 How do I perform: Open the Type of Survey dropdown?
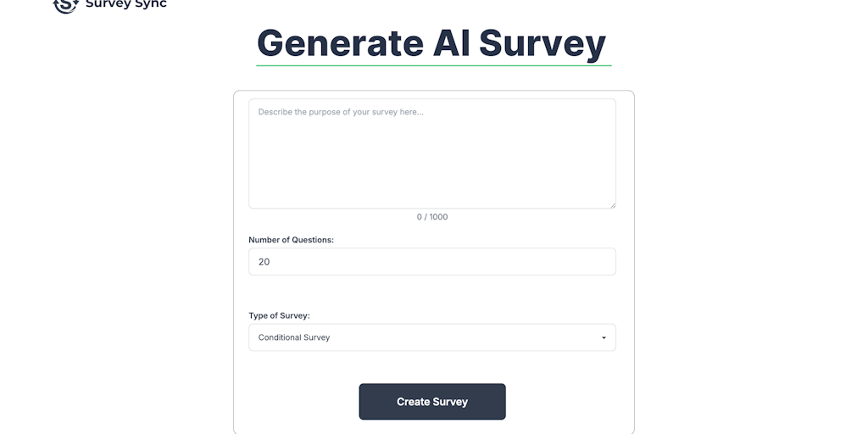pyautogui.click(x=431, y=337)
